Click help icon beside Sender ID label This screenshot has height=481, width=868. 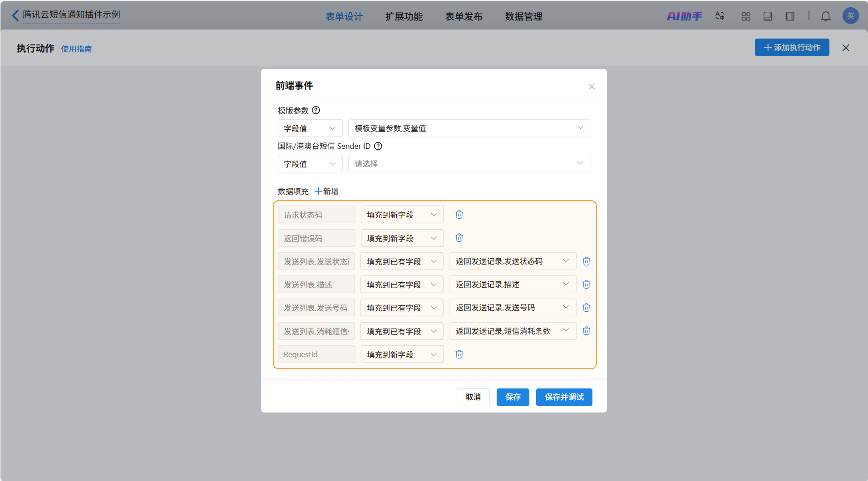[378, 146]
